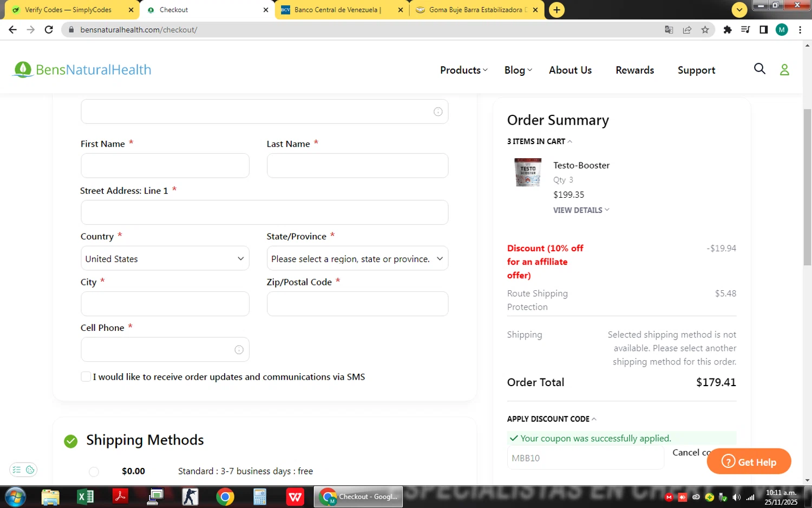The width and height of the screenshot is (812, 508).
Task: Click the share page icon in the address bar
Action: 687,30
